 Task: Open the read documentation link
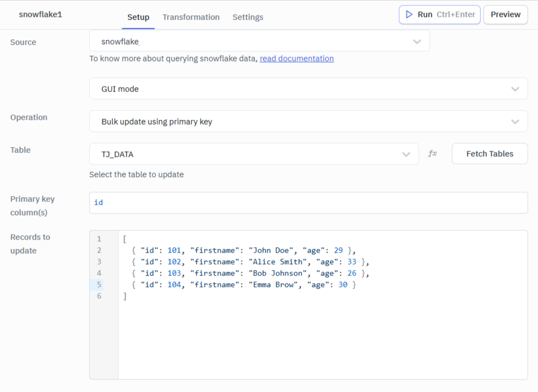[x=297, y=59]
